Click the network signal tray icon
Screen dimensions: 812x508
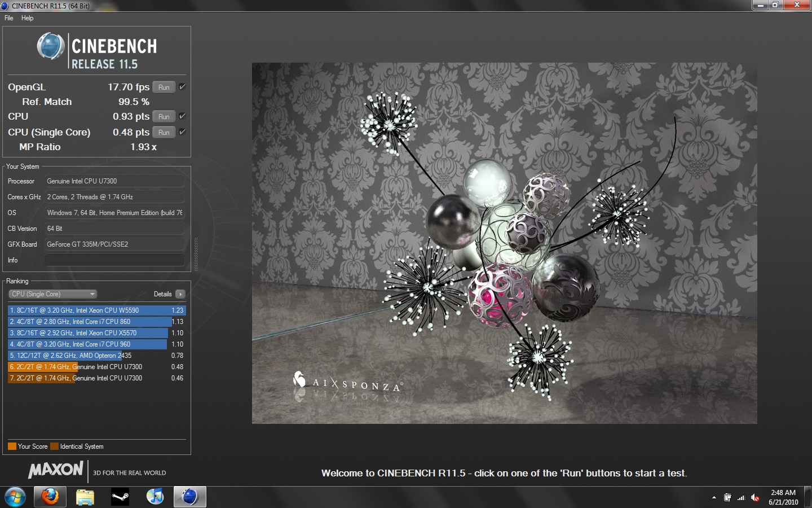click(741, 498)
